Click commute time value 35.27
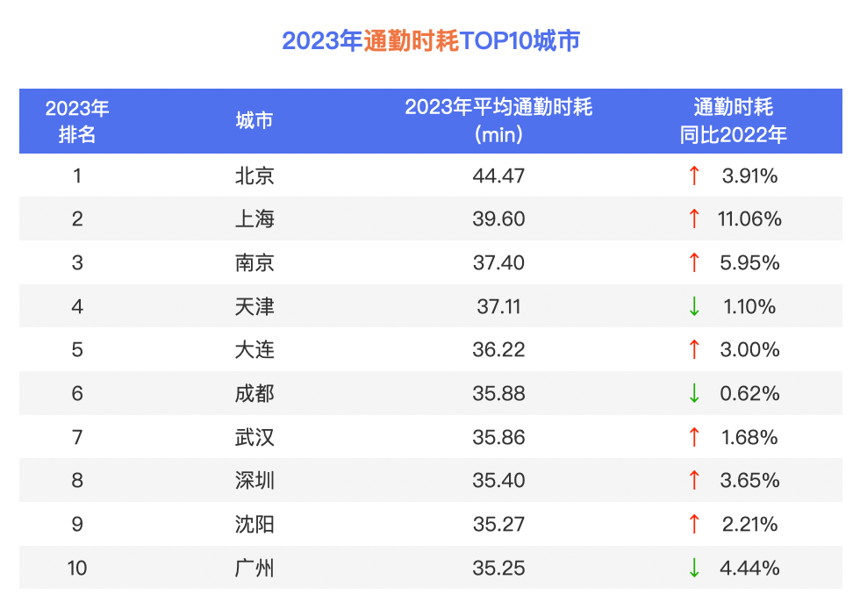Screen dimensions: 860x616 click(498, 524)
